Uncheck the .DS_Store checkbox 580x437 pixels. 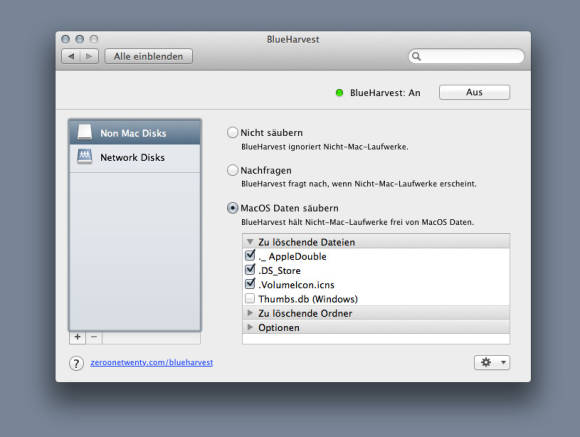pos(250,270)
